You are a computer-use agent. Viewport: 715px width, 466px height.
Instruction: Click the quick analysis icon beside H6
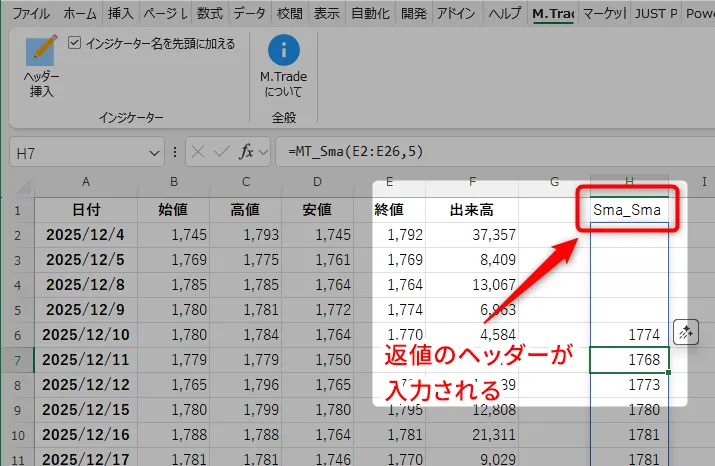pos(686,332)
